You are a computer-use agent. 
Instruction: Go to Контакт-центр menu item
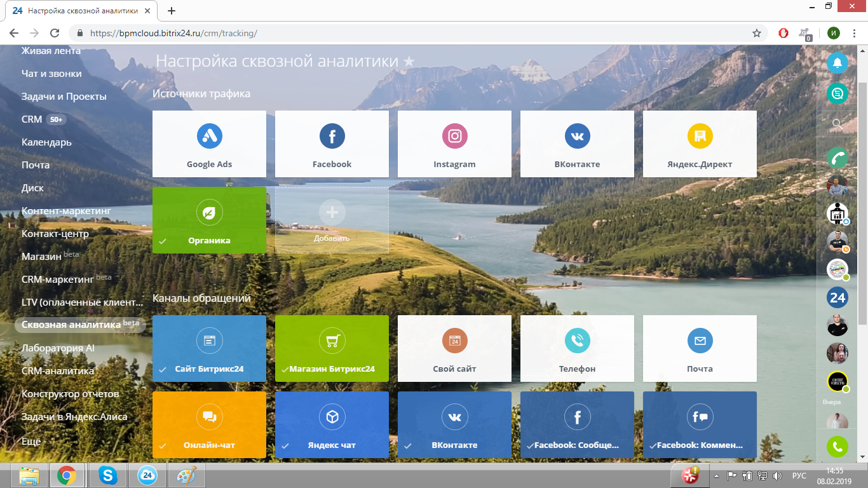coord(55,234)
